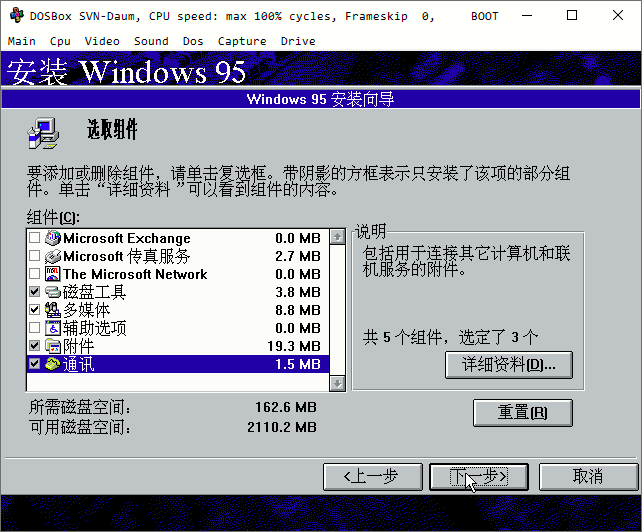
Task: Click the 19.3 MB size value
Action: click(294, 346)
